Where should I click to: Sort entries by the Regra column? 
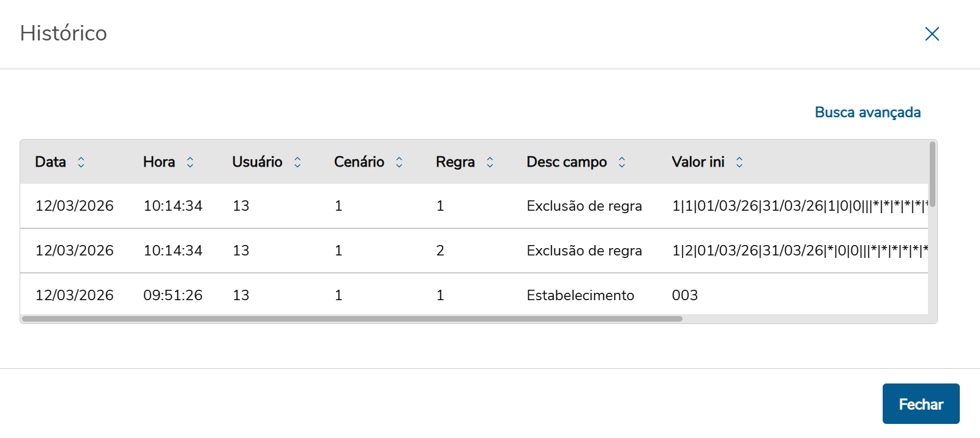490,162
